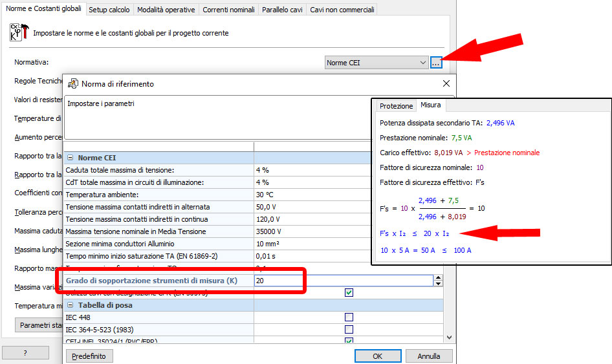The image size is (612, 364).
Task: Click the question mark help button
Action: pyautogui.click(x=25, y=353)
